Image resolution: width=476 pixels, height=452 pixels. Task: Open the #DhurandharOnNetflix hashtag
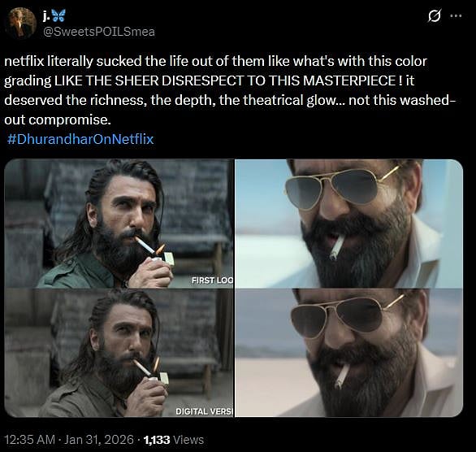(x=80, y=139)
